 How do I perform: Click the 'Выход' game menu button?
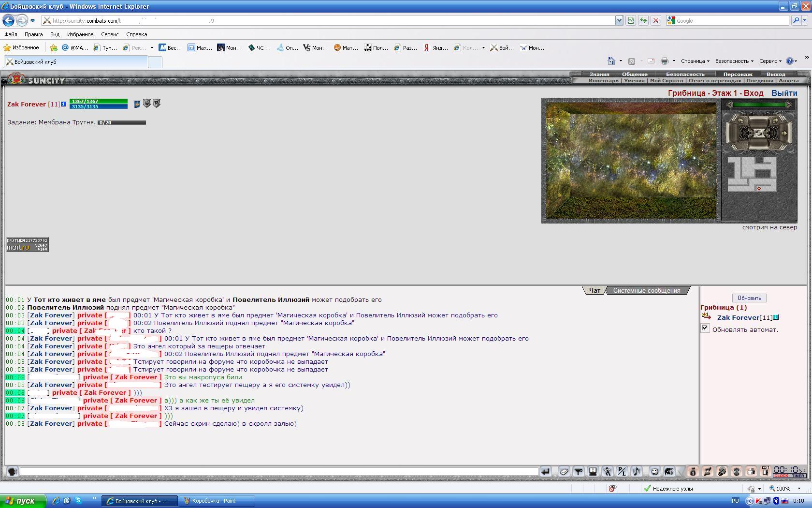776,74
